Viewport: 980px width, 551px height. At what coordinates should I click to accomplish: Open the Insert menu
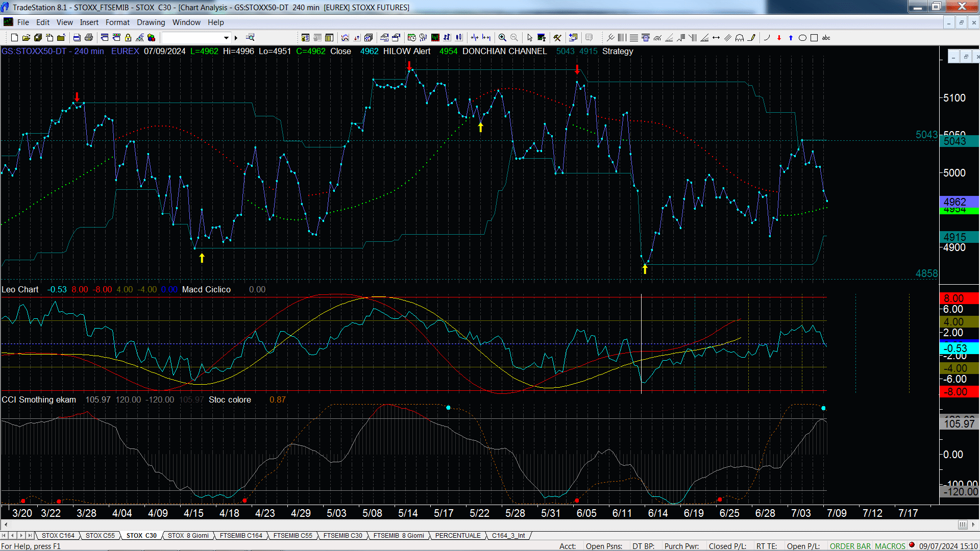(x=89, y=22)
